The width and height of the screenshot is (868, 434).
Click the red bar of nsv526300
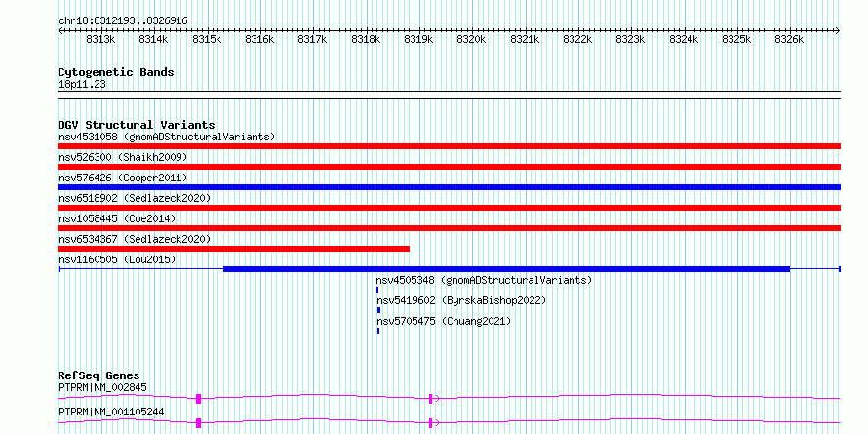point(449,167)
